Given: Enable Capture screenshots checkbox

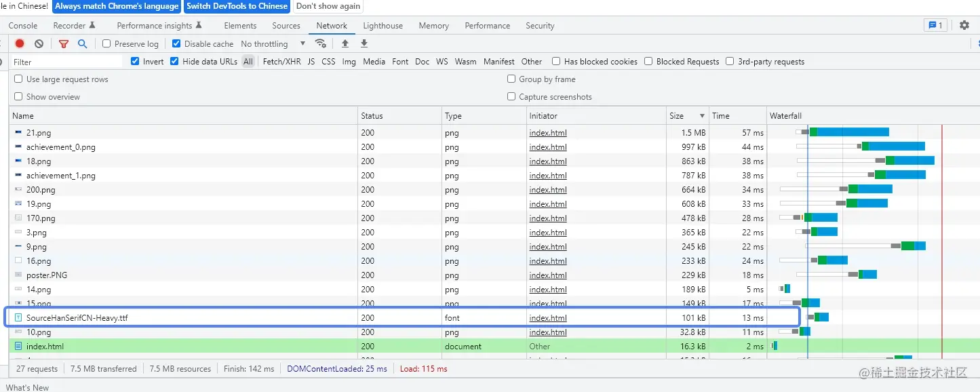Looking at the screenshot, I should click(511, 96).
